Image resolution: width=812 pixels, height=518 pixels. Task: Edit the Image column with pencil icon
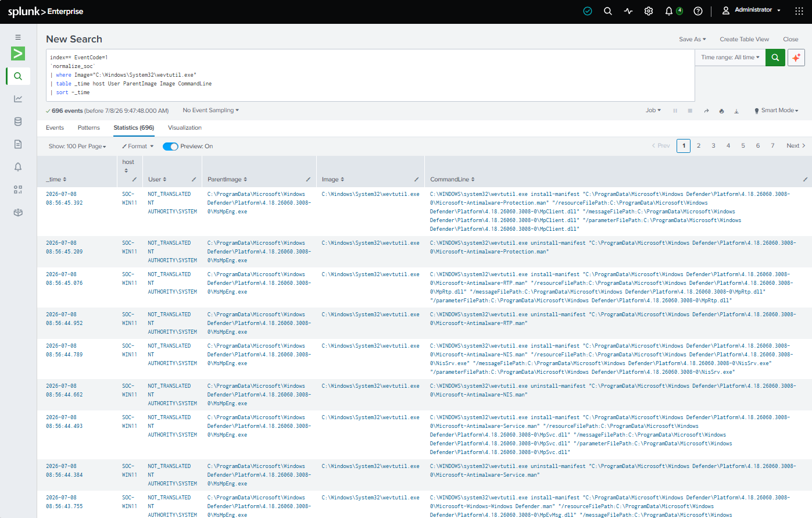[x=416, y=179]
